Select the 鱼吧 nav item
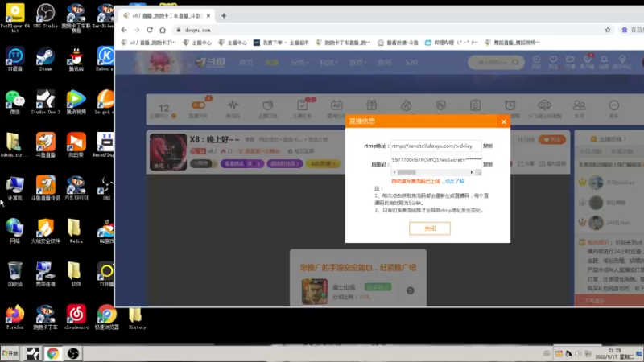The image size is (644, 362). click(385, 63)
